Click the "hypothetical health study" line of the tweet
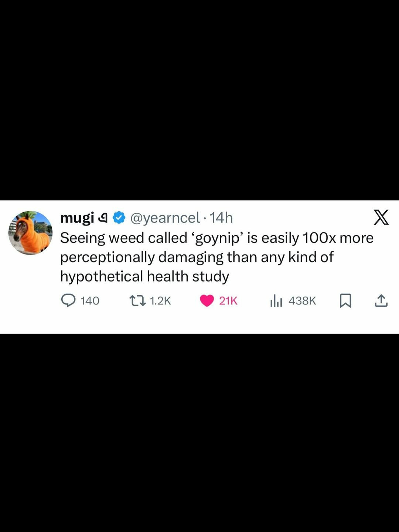The image size is (399, 532). pos(144,276)
